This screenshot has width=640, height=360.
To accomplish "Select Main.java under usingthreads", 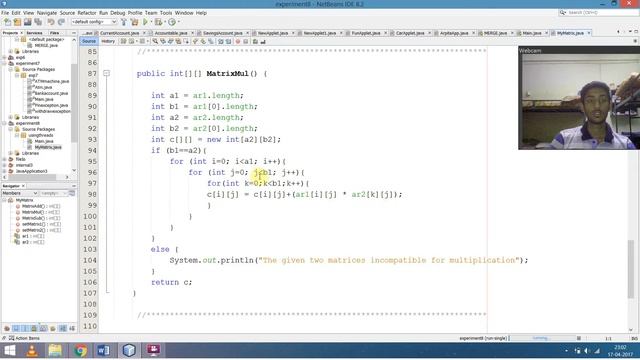I will pyautogui.click(x=44, y=141).
